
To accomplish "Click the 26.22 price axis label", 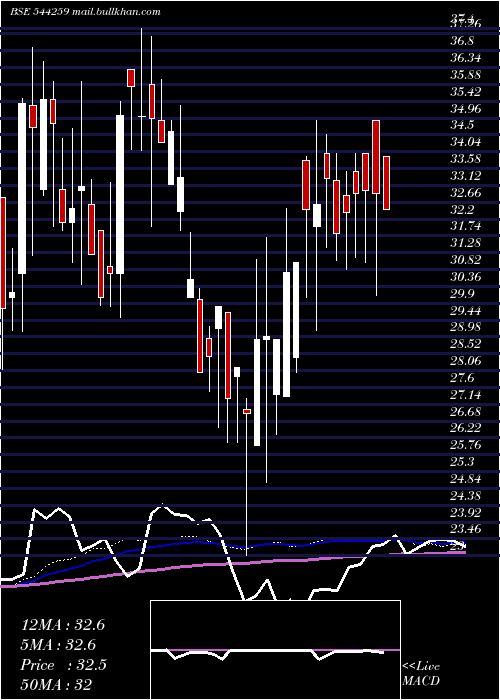I will tap(466, 429).
